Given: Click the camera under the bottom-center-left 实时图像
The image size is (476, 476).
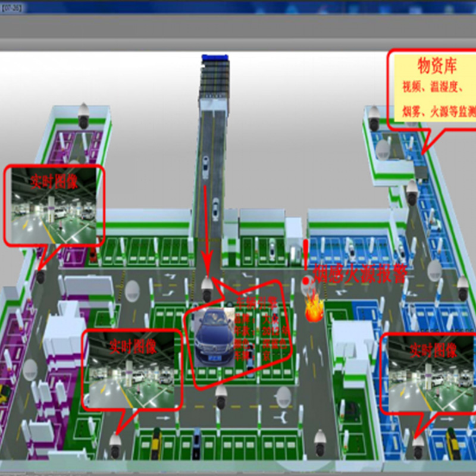Looking at the screenshot, I should (115, 443).
